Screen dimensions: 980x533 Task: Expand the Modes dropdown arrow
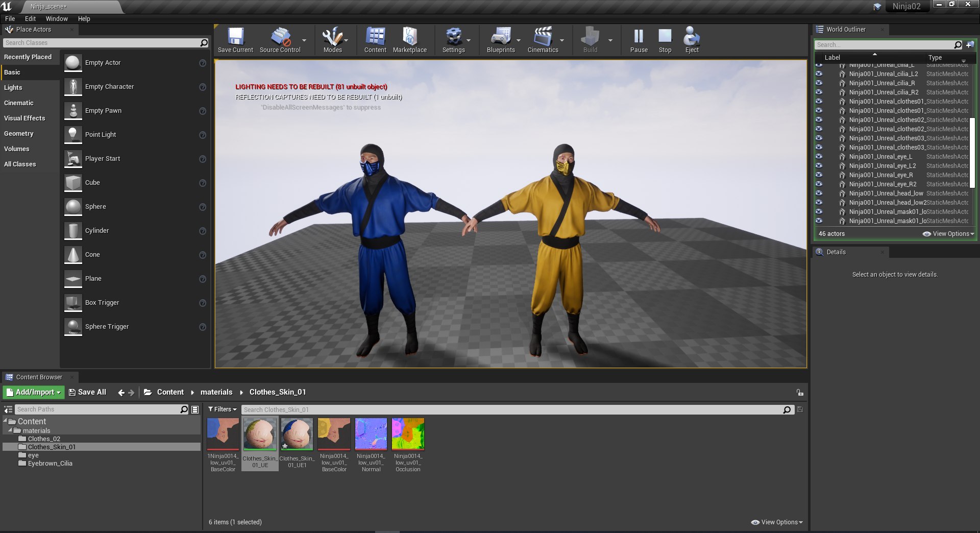pyautogui.click(x=346, y=40)
